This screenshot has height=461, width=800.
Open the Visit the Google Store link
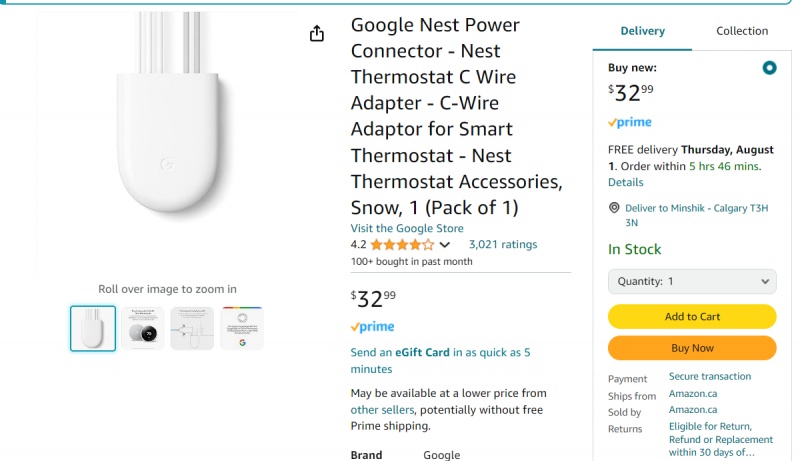tap(407, 228)
